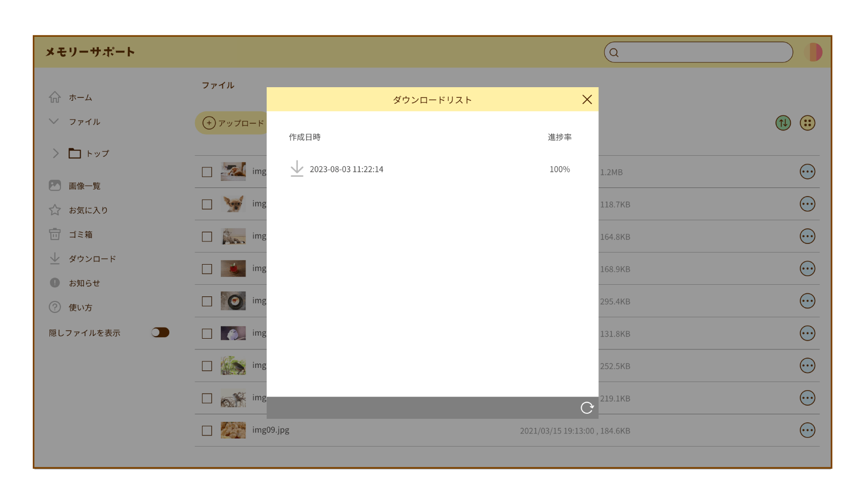This screenshot has width=865, height=504.
Task: Open the user avatar menu
Action: (814, 52)
